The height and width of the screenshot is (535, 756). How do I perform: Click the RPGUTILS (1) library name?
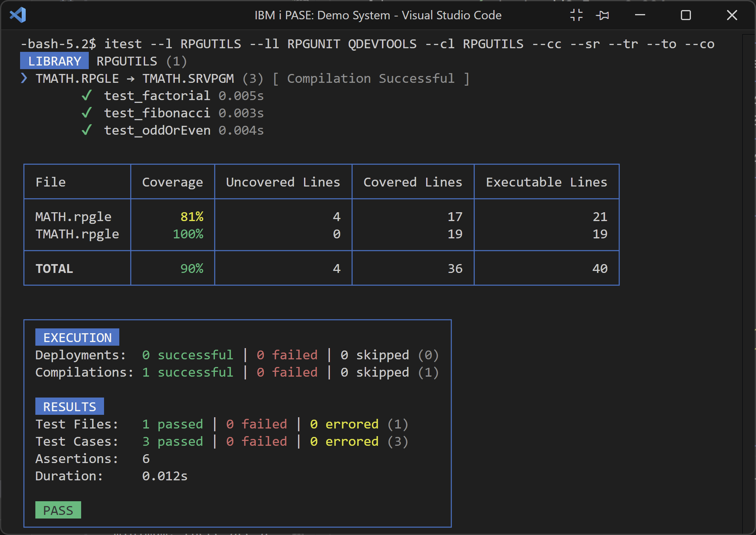[142, 61]
